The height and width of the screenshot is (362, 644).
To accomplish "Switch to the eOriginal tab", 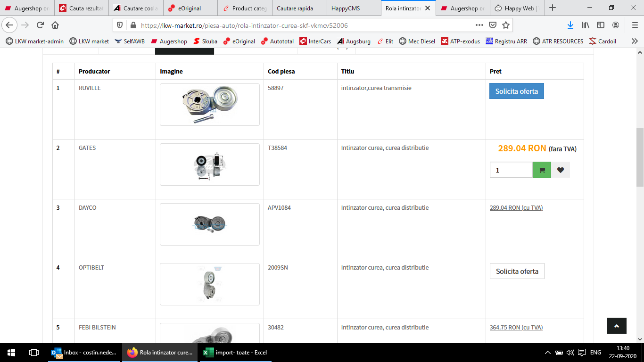I will pyautogui.click(x=190, y=8).
